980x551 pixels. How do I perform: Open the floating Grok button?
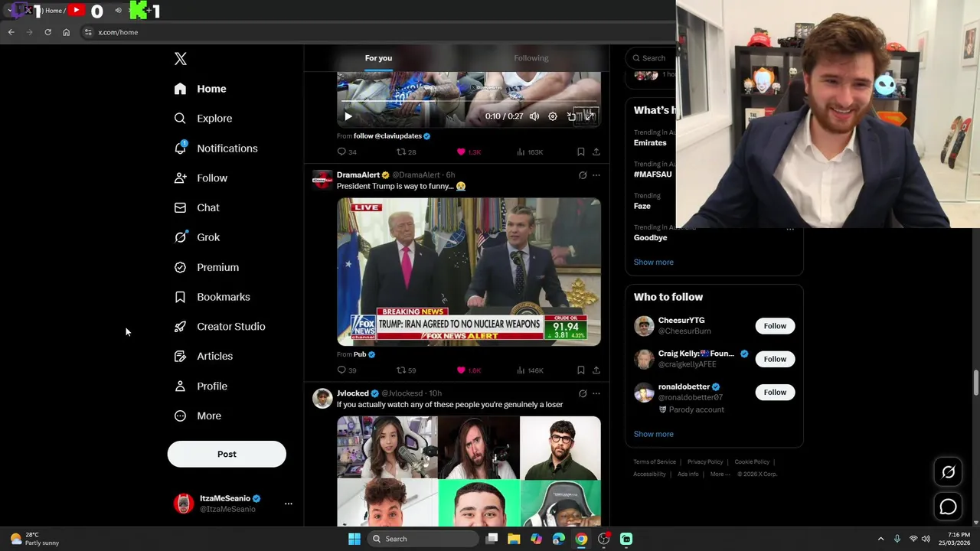[x=948, y=472]
